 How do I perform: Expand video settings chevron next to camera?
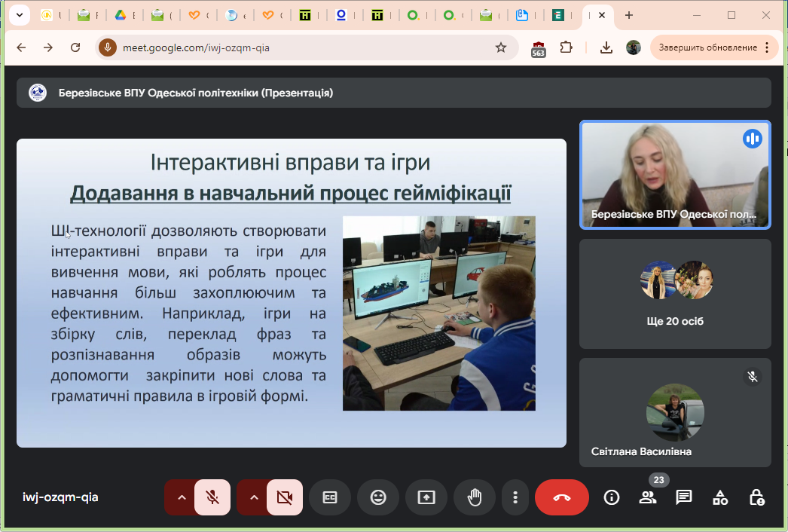253,497
